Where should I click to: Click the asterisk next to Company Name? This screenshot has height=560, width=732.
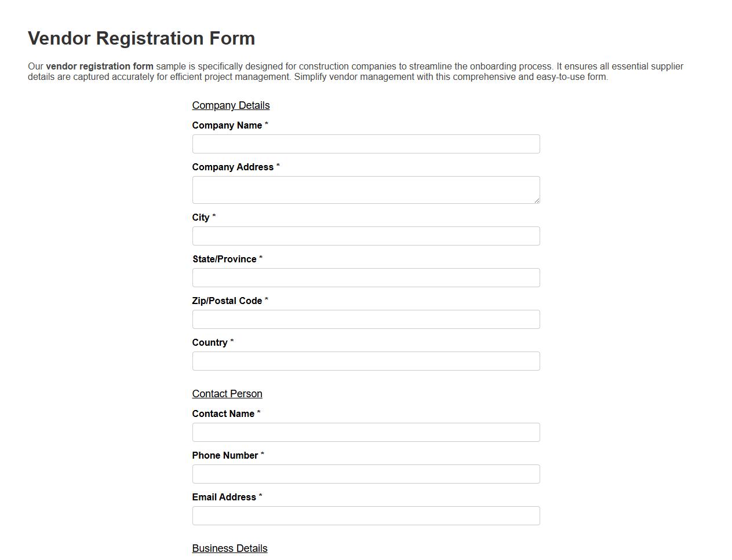point(267,124)
